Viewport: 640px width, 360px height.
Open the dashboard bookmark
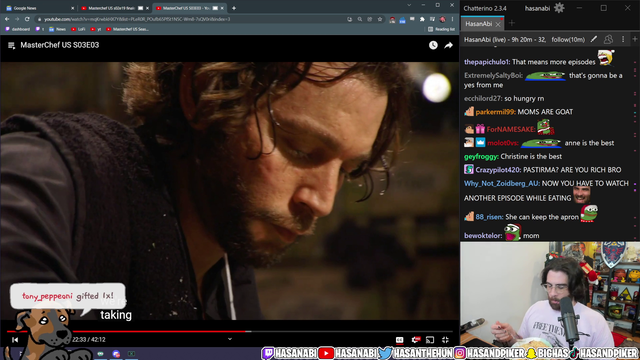pos(18,29)
